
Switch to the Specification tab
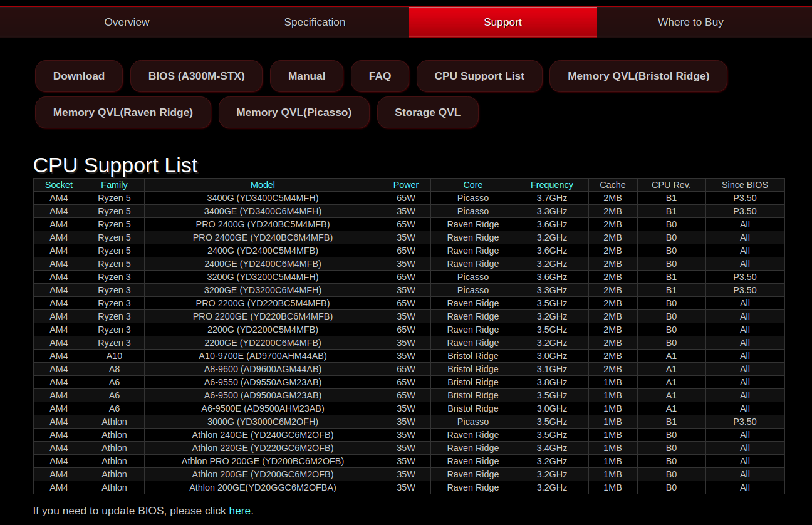(315, 22)
